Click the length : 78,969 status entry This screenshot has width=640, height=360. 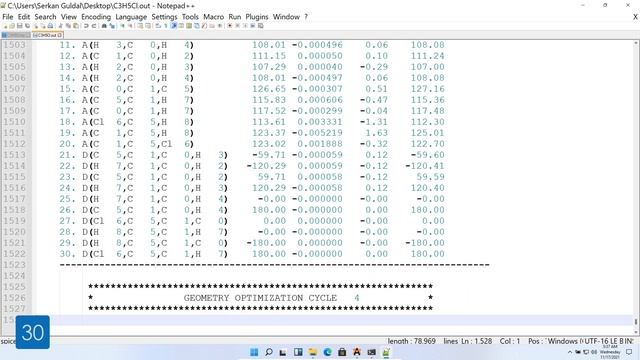click(411, 341)
